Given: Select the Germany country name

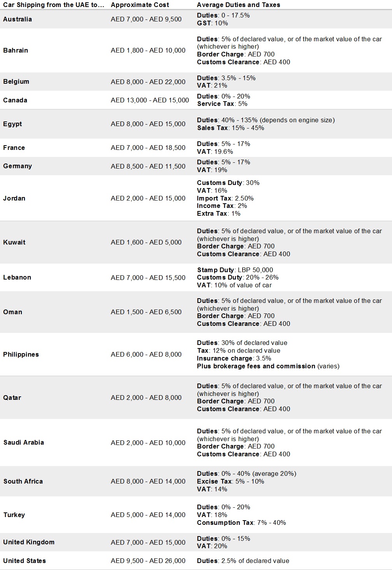Looking at the screenshot, I should 18,166.
